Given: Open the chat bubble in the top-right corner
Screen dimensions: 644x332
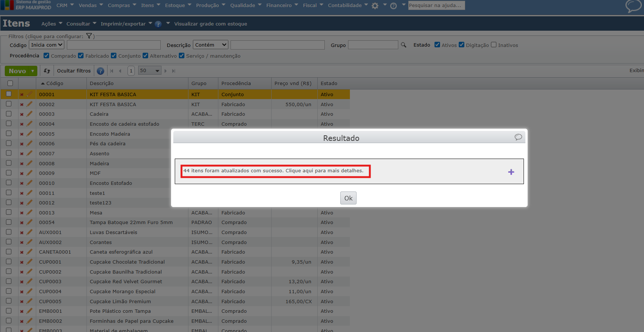Looking at the screenshot, I should coord(633,6).
